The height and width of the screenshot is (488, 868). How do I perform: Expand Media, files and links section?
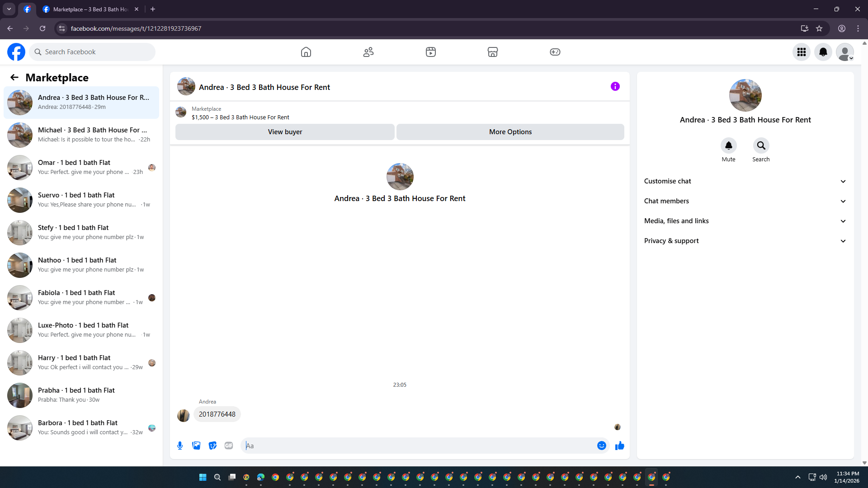coord(745,221)
